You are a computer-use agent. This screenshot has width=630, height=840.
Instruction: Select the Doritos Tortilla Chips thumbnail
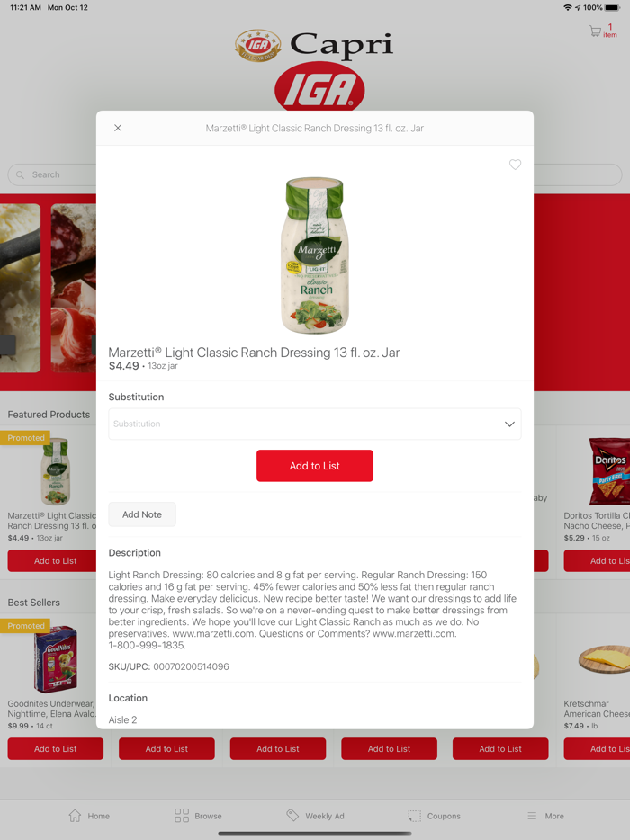click(609, 471)
